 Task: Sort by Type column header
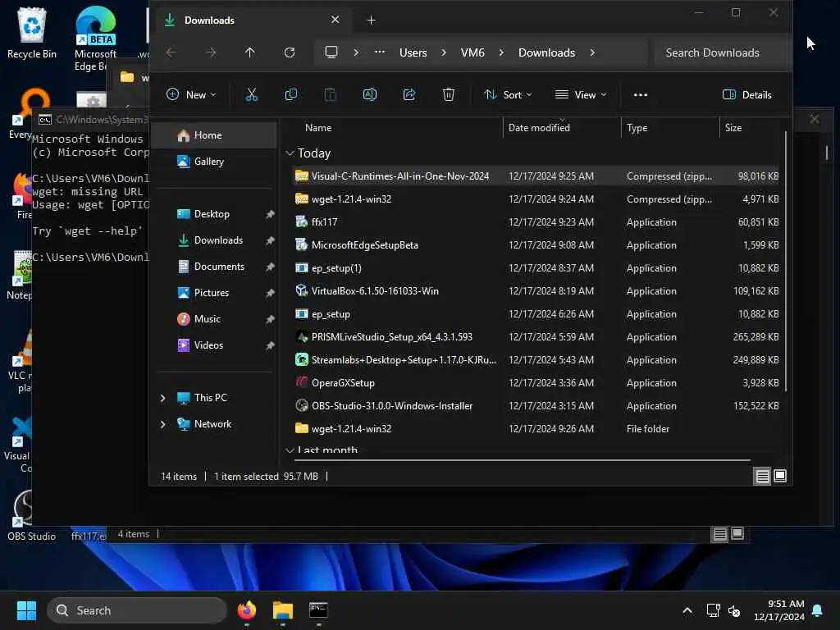point(637,128)
